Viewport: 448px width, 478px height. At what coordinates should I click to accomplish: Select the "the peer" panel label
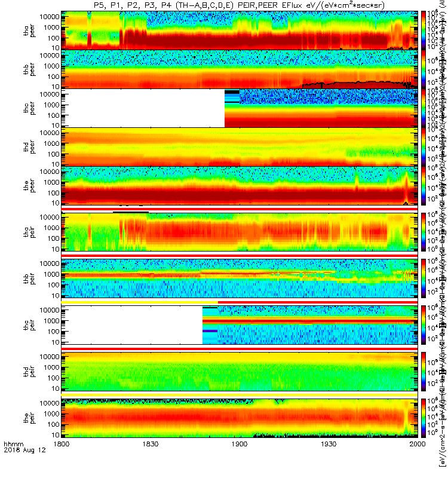click(x=29, y=186)
